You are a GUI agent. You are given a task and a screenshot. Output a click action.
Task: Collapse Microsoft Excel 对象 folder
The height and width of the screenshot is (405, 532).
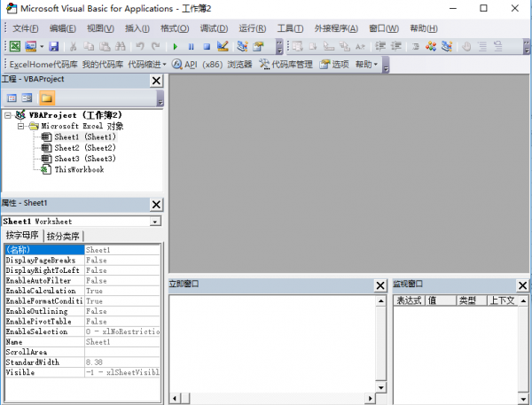pos(21,127)
